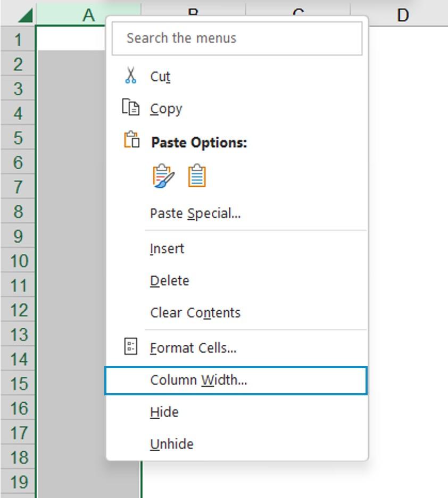Select row 17 header
448x498 pixels.
(x=18, y=432)
